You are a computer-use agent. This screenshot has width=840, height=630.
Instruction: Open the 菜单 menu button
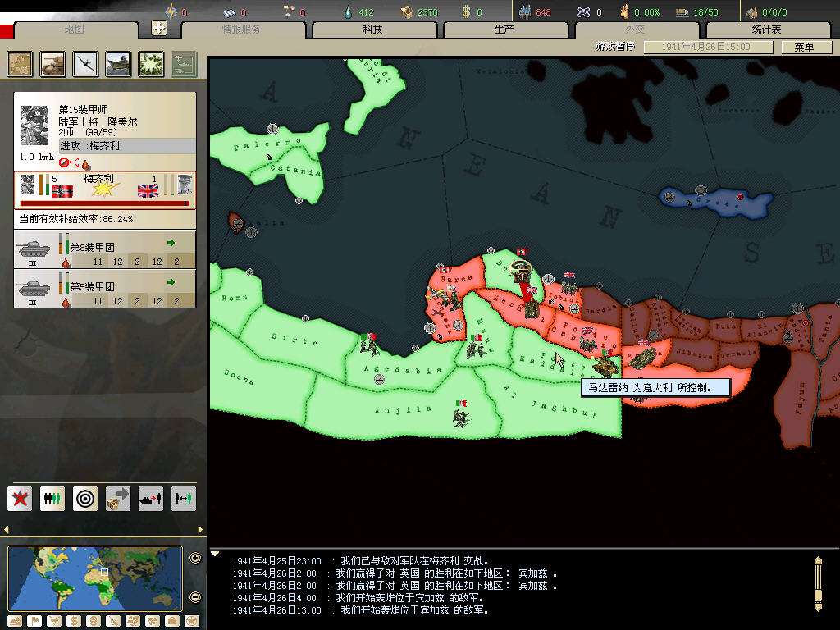pos(806,47)
